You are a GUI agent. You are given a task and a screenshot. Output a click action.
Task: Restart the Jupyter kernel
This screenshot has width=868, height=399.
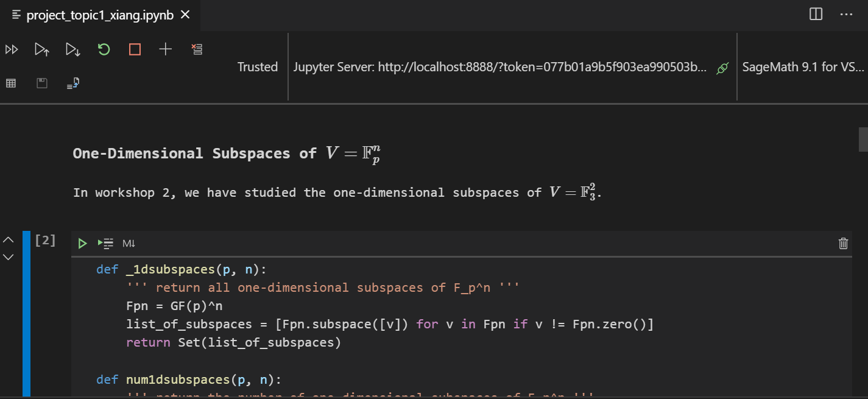point(104,49)
